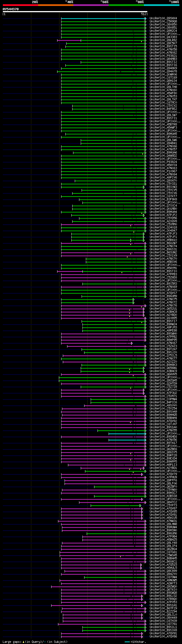182x644 pixels.
Task: Select label UniRef100_Q4W8D2
Action: [163, 156]
